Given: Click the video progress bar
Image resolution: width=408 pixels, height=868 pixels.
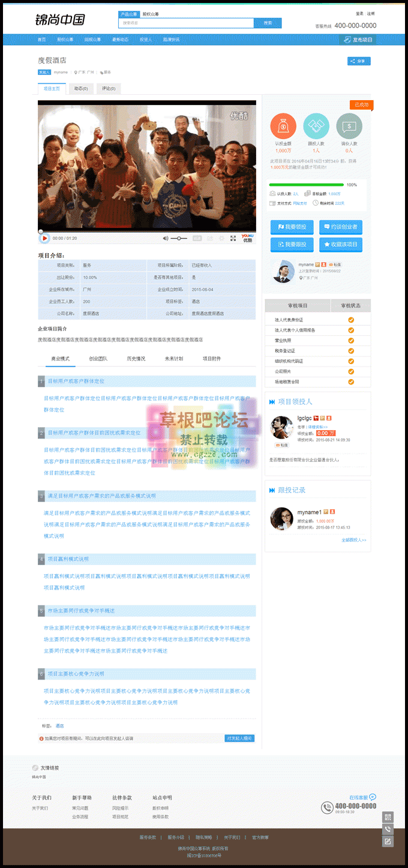Looking at the screenshot, I should pyautogui.click(x=147, y=231).
